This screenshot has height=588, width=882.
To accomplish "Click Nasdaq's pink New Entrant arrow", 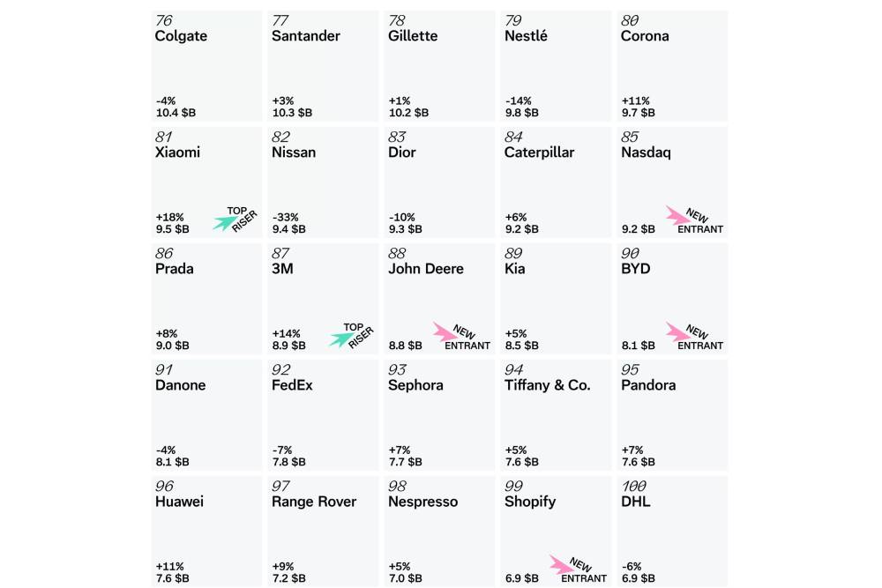I will 677,215.
